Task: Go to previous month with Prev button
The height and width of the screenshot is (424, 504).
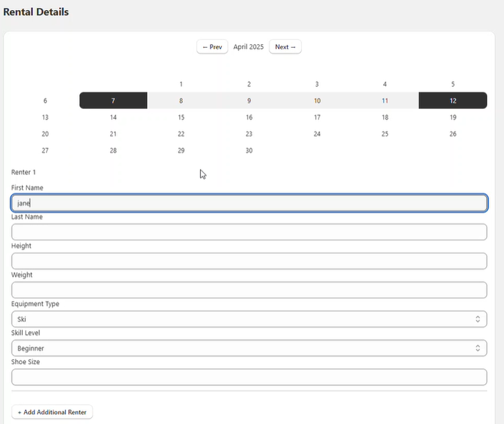Action: click(x=212, y=47)
